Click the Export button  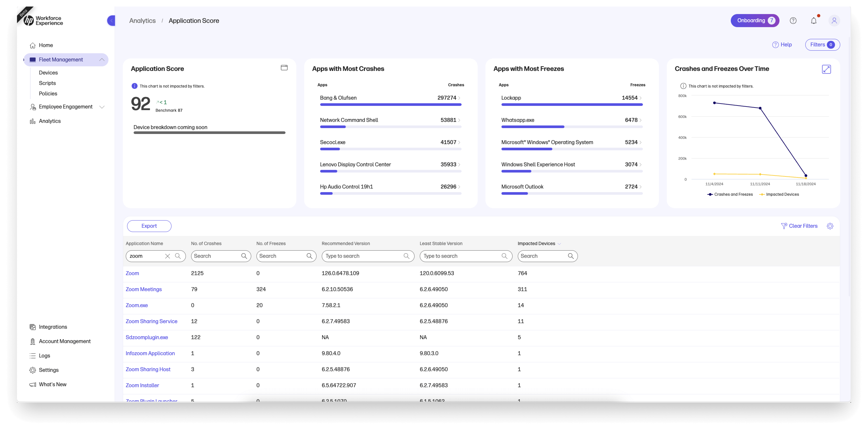pos(149,226)
